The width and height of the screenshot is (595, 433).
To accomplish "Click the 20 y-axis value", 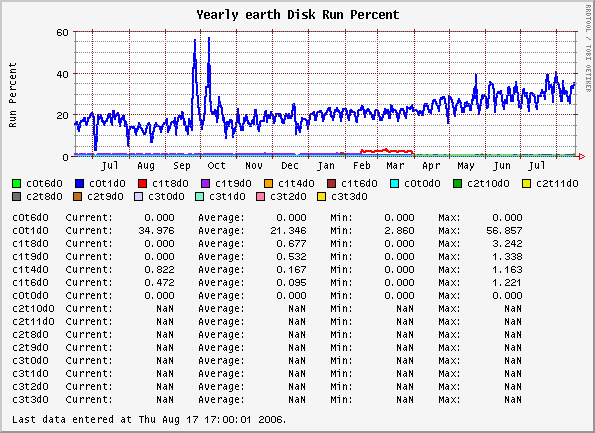I will 63,115.
